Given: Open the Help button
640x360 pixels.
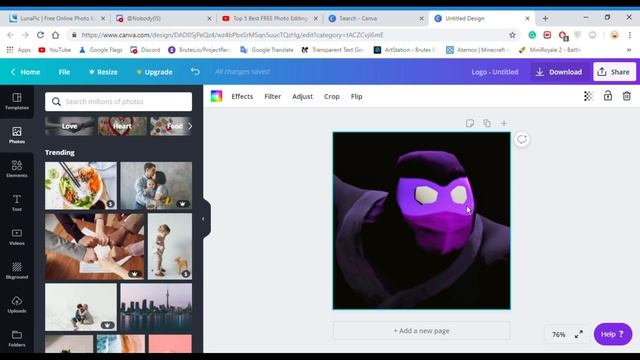Looking at the screenshot, I should (x=613, y=334).
